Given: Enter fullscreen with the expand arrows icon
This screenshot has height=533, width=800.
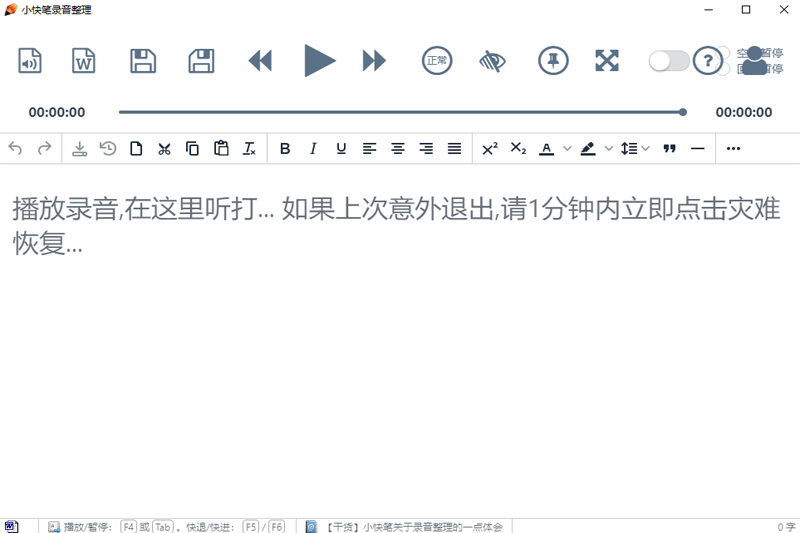Looking at the screenshot, I should pyautogui.click(x=607, y=61).
